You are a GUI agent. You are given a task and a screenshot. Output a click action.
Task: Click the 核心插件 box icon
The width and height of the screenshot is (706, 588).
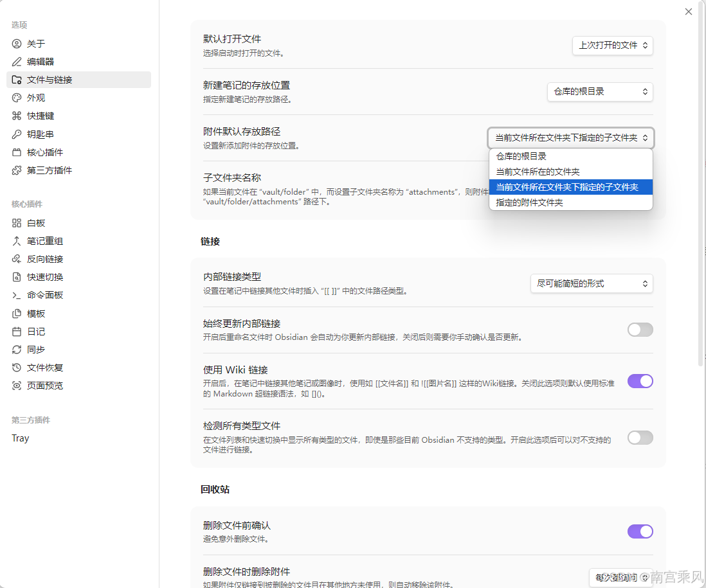coord(17,152)
